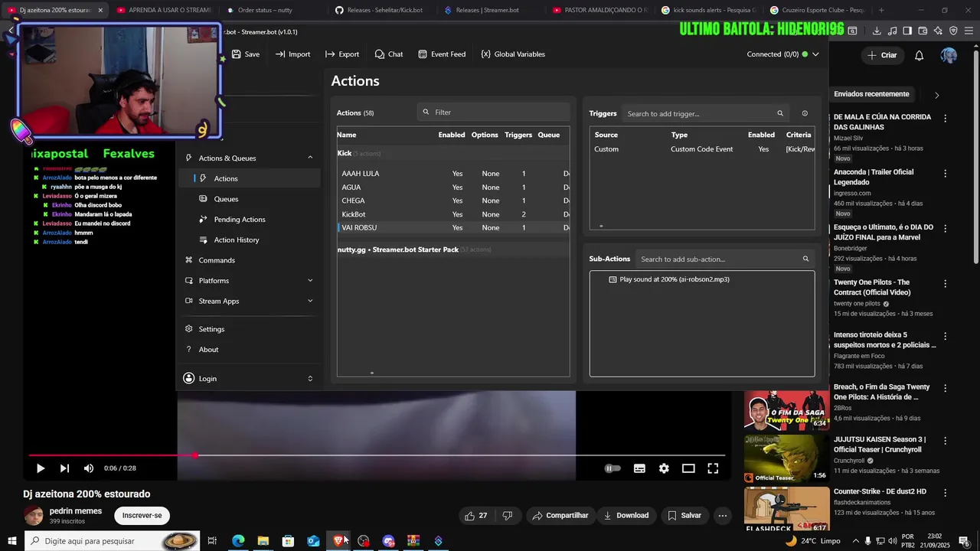
Task: Like the video with thumbs up
Action: [476, 516]
